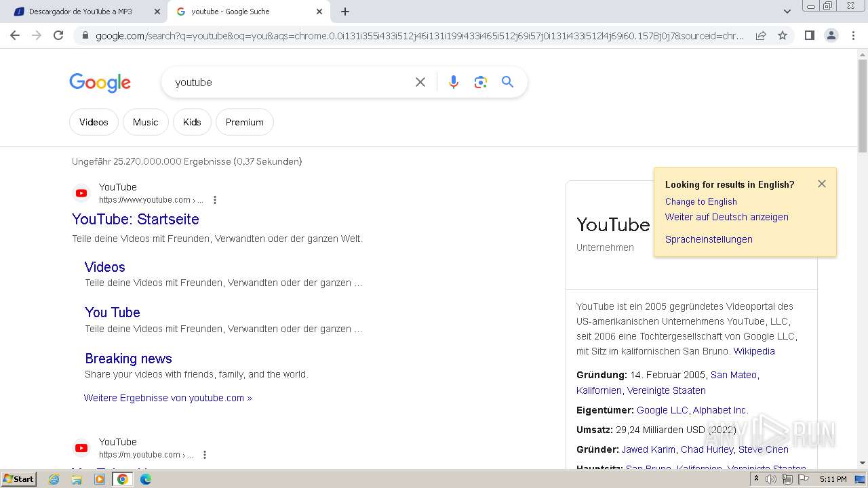
Task: Submit search with the magnifier icon
Action: [507, 82]
